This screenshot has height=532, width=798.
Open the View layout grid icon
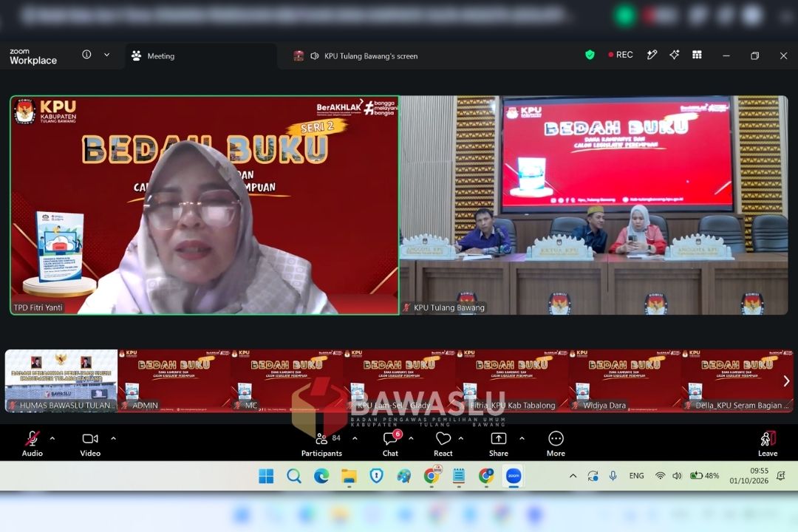(x=698, y=55)
